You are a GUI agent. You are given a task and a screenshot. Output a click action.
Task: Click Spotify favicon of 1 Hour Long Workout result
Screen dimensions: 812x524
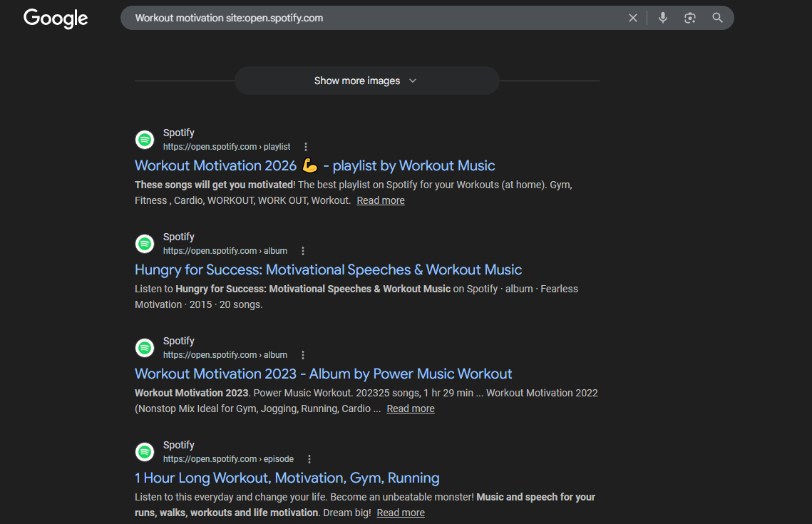coord(145,452)
